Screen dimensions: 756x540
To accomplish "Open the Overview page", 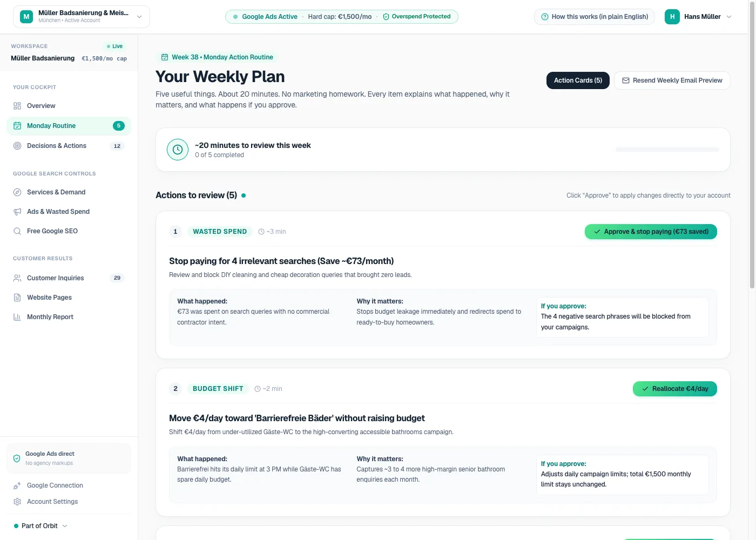I will (69, 106).
